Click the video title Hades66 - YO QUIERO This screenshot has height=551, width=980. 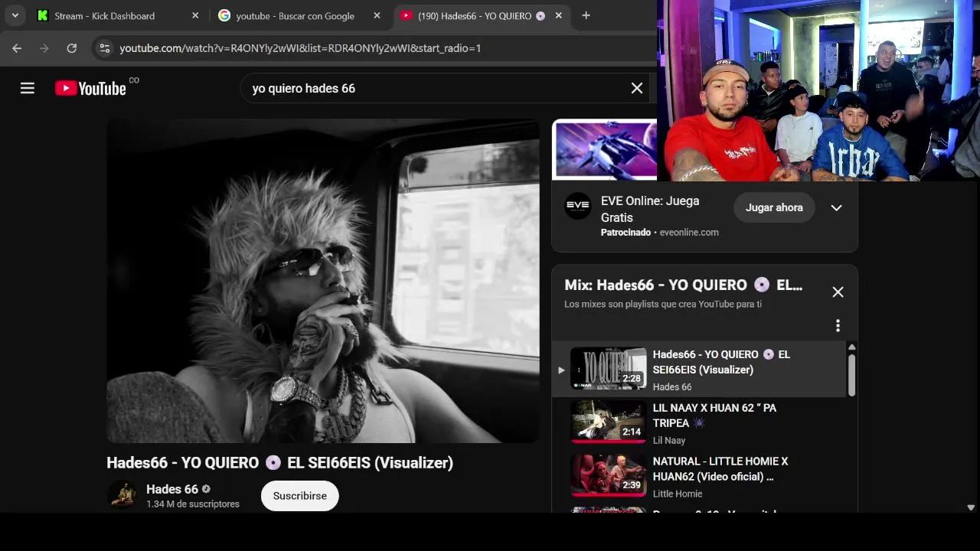coord(279,463)
